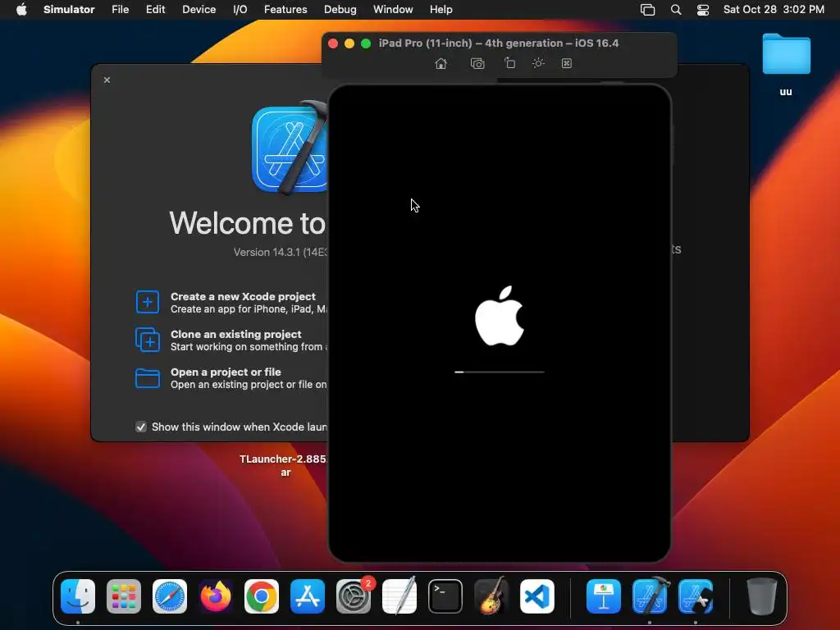840x630 pixels.
Task: Launch GarageBand from the Dock
Action: pos(491,596)
